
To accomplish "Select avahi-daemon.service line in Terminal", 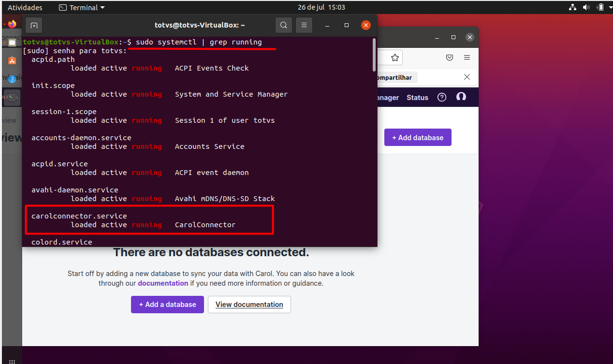I will [x=75, y=190].
